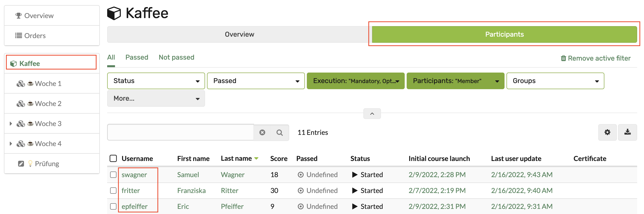Clear search with the X icon

(x=262, y=133)
